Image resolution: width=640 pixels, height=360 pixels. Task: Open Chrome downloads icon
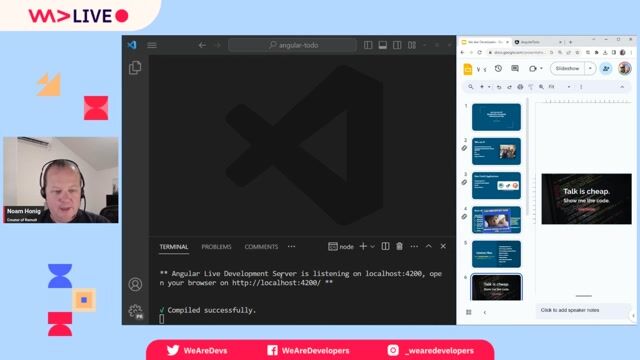coord(605,53)
